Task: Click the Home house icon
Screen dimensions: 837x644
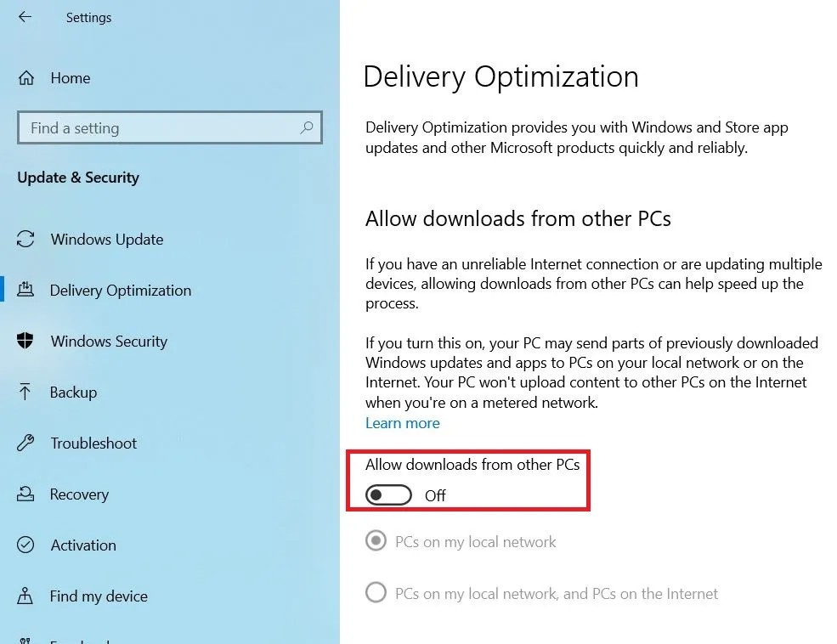Action: point(26,78)
